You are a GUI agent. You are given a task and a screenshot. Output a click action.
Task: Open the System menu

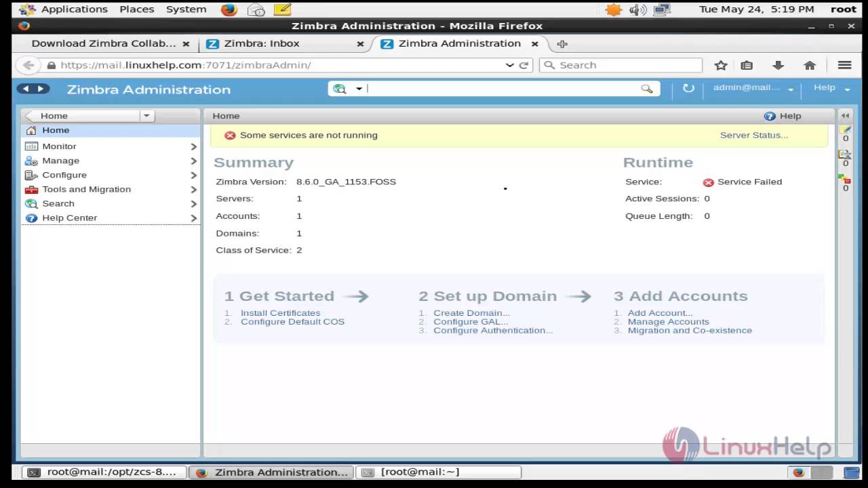point(186,9)
